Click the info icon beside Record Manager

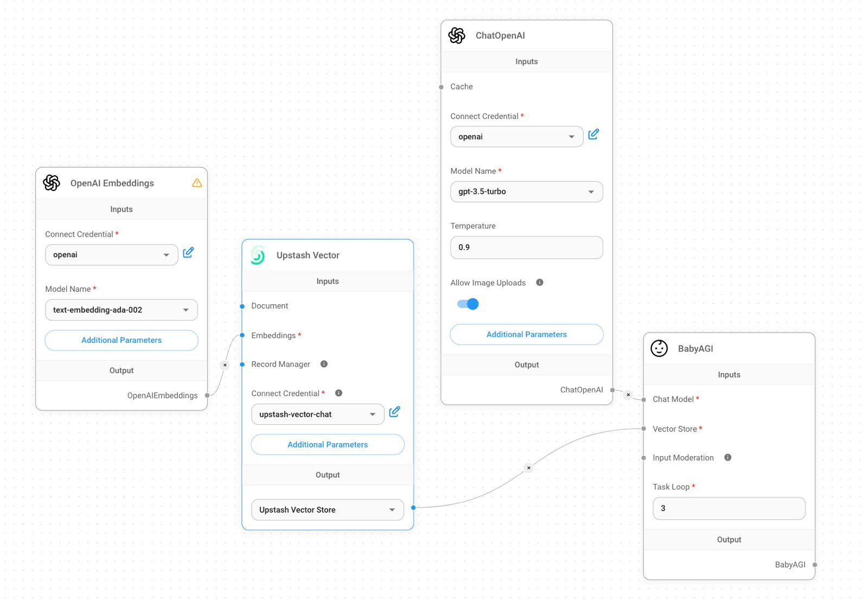[324, 364]
